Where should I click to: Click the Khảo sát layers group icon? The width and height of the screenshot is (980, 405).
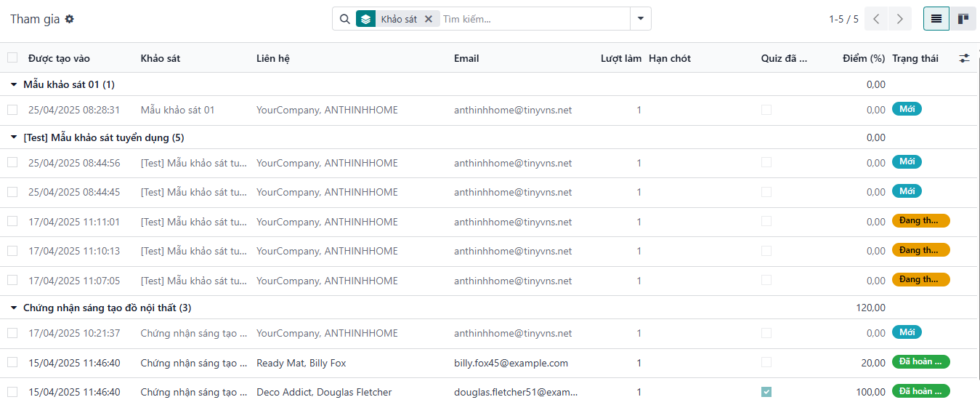click(365, 19)
